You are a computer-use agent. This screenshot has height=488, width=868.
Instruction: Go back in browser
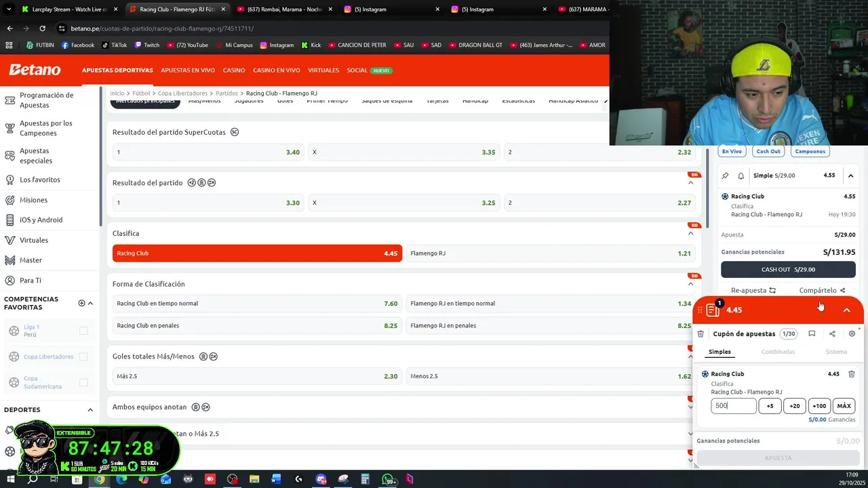(9, 28)
